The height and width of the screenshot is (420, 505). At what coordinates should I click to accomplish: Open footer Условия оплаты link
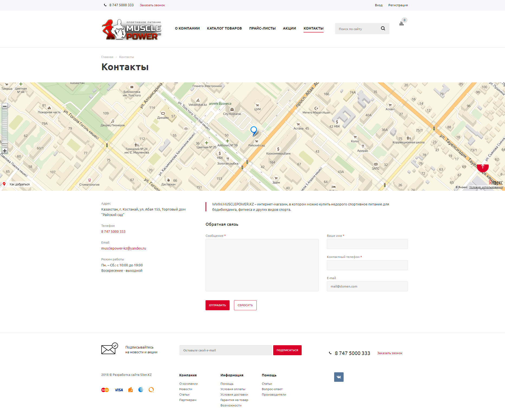pos(233,389)
